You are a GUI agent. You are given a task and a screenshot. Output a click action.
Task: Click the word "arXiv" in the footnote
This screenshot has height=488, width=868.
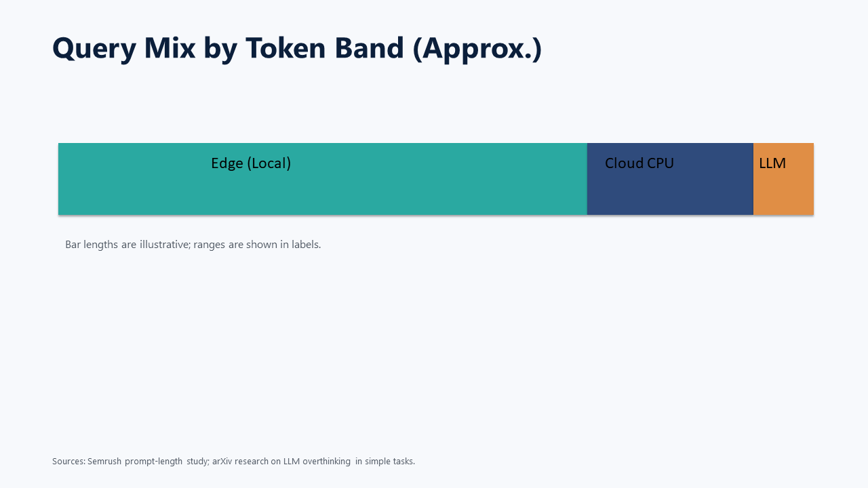222,461
